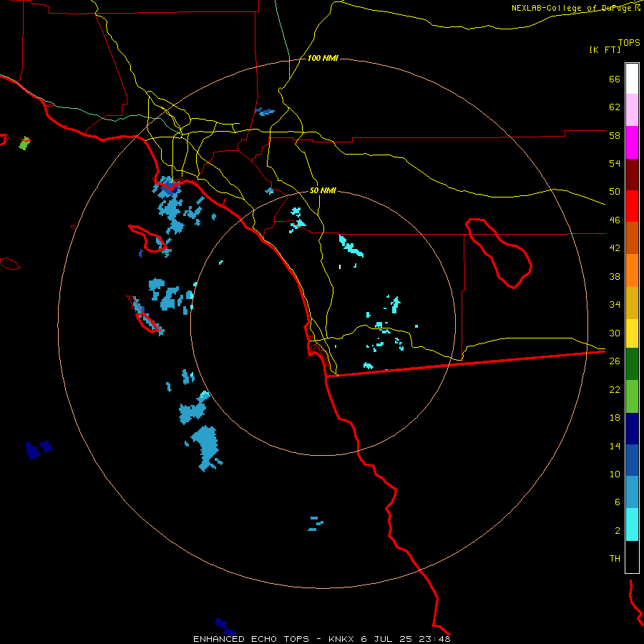This screenshot has width=644, height=644.
Task: Click the gold legend swatch
Action: tap(632, 303)
